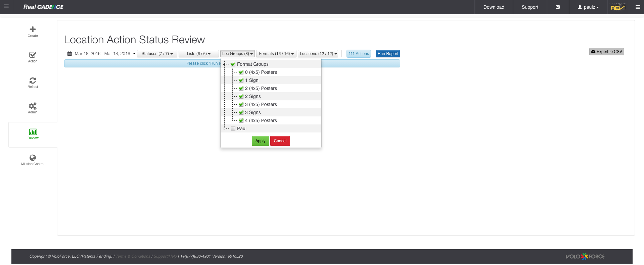644x265 pixels.
Task: Uncheck the 1 Sign checkbox
Action: (x=241, y=80)
